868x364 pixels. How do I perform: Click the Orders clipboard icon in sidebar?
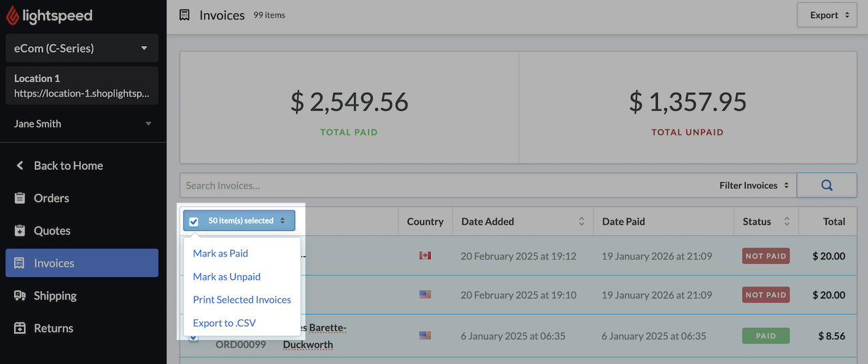[20, 198]
